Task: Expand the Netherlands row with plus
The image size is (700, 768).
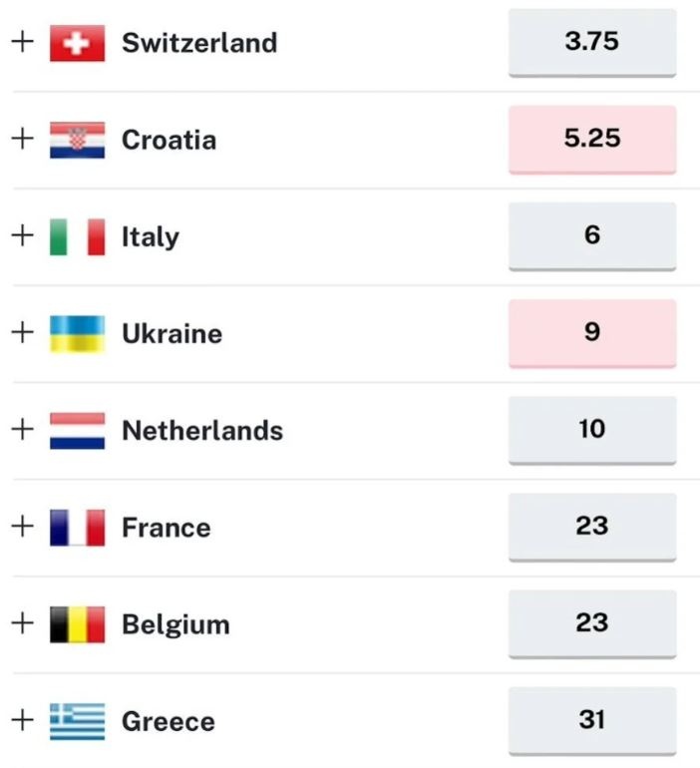Action: 22,429
